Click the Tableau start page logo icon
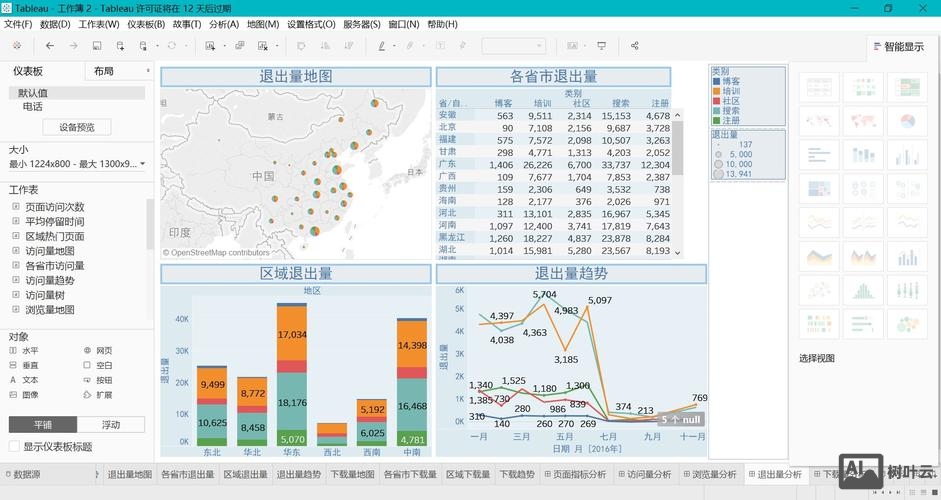The height and width of the screenshot is (500, 941). tap(17, 46)
